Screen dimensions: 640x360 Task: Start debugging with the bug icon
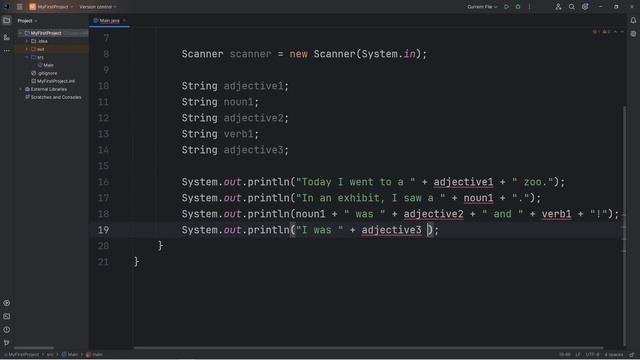(518, 7)
